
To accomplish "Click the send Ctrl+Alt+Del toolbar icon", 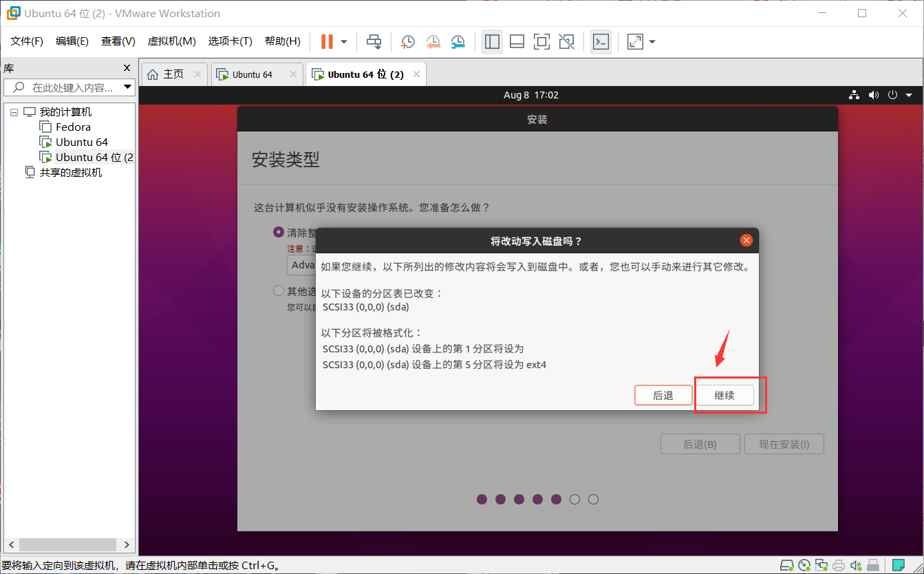I will pos(374,42).
